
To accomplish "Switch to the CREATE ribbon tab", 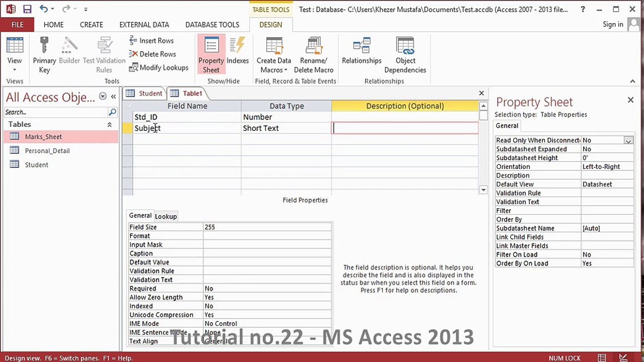I will (91, 25).
